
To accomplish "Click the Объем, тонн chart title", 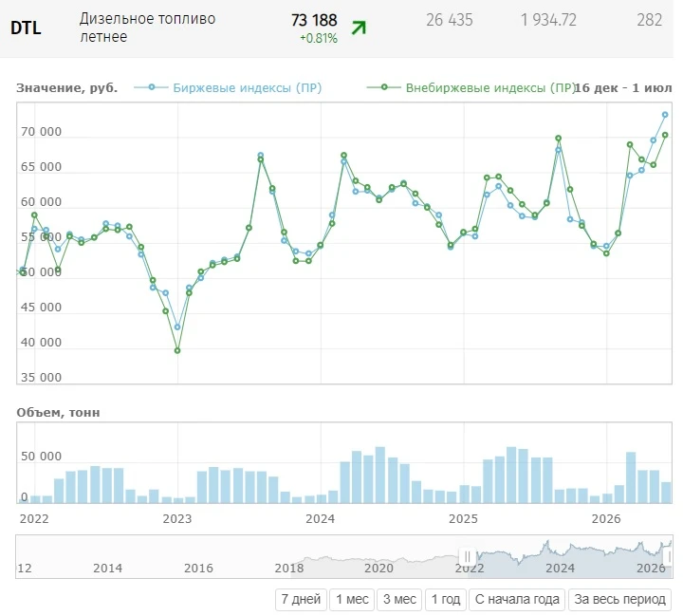I will pos(58,413).
